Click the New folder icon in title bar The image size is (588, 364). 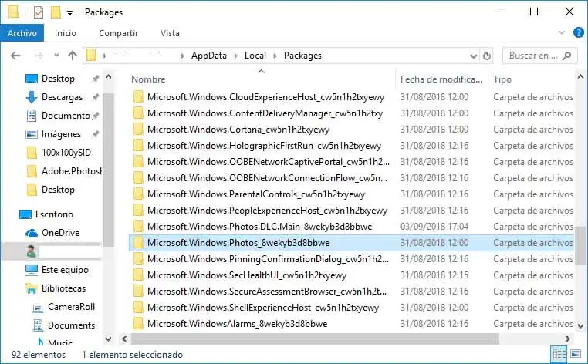point(56,12)
